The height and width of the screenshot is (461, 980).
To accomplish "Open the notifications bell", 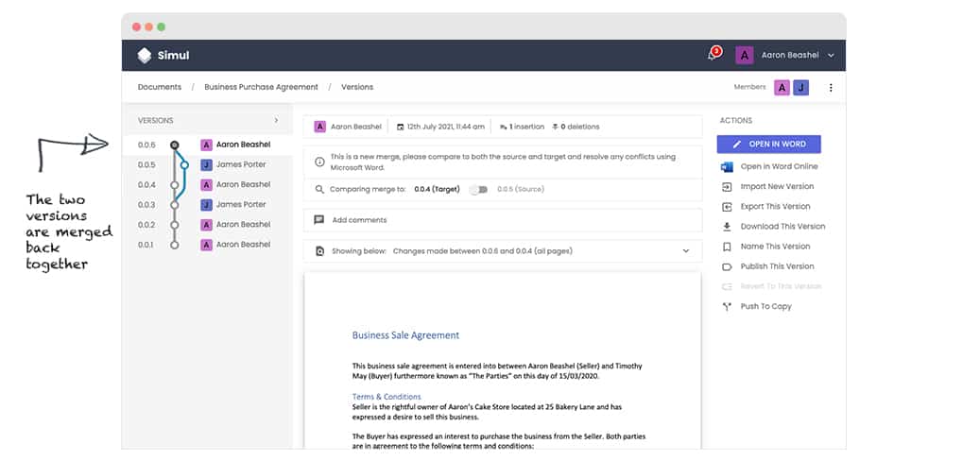I will (x=713, y=55).
